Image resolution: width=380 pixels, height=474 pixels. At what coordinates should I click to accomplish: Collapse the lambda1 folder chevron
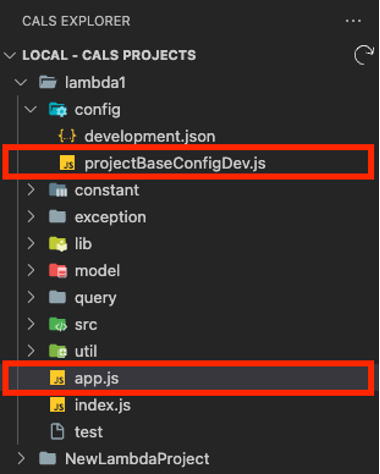pos(21,82)
